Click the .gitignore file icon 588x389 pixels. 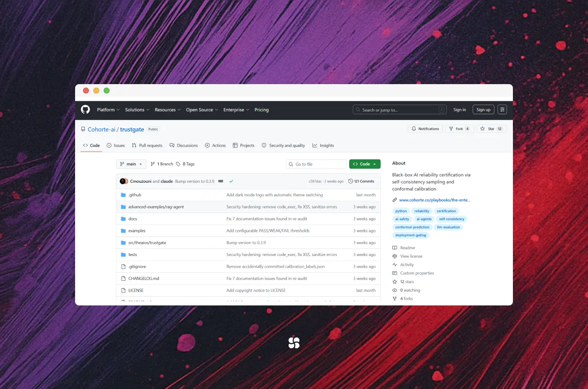click(123, 267)
